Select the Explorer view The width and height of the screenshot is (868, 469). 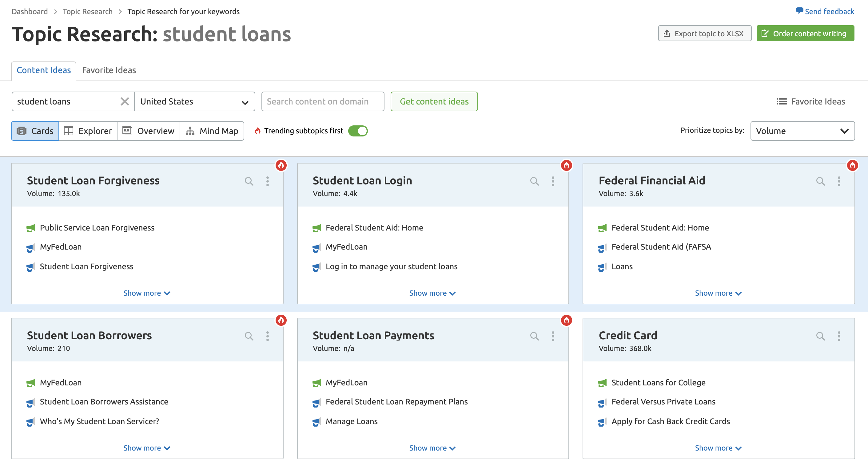click(x=88, y=131)
